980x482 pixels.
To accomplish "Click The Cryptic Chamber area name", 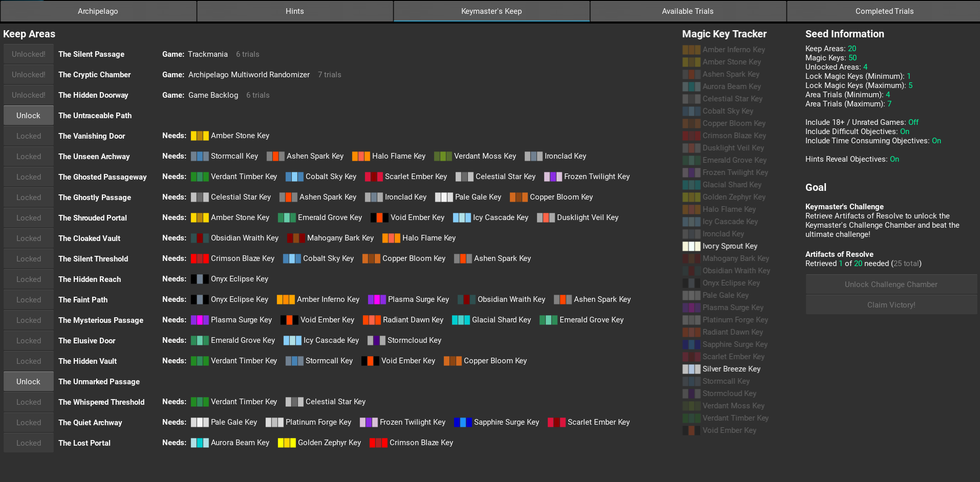I will 95,75.
